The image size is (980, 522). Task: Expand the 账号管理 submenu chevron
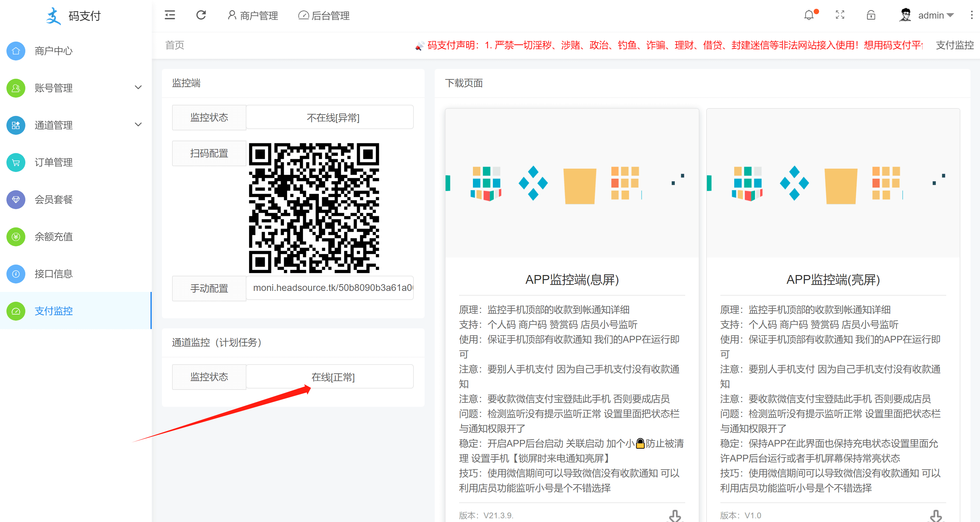(139, 88)
